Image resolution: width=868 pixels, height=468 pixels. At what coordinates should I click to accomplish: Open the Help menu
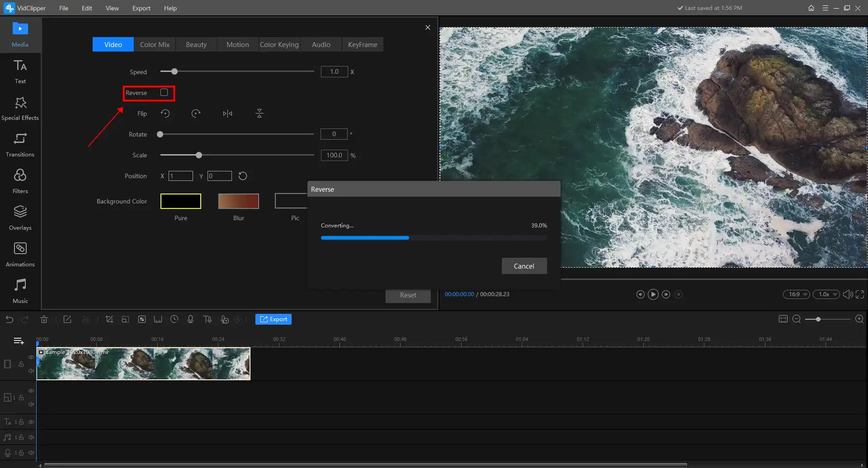(170, 8)
